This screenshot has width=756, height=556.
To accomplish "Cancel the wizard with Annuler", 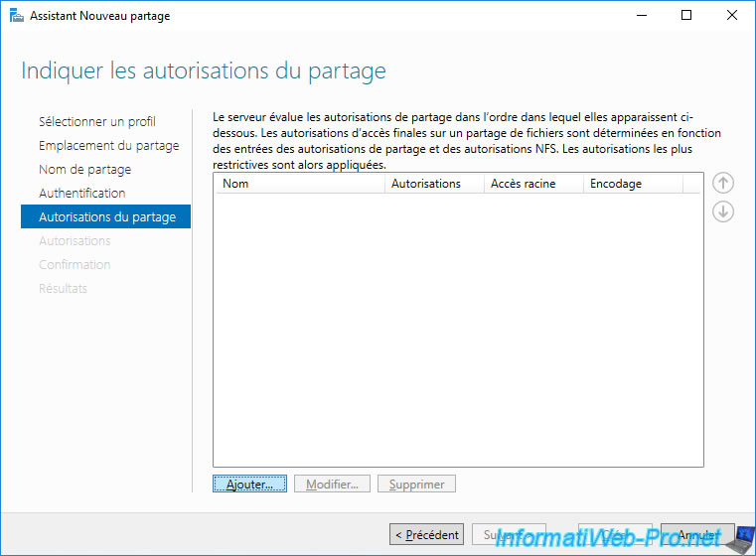I will pyautogui.click(x=696, y=534).
